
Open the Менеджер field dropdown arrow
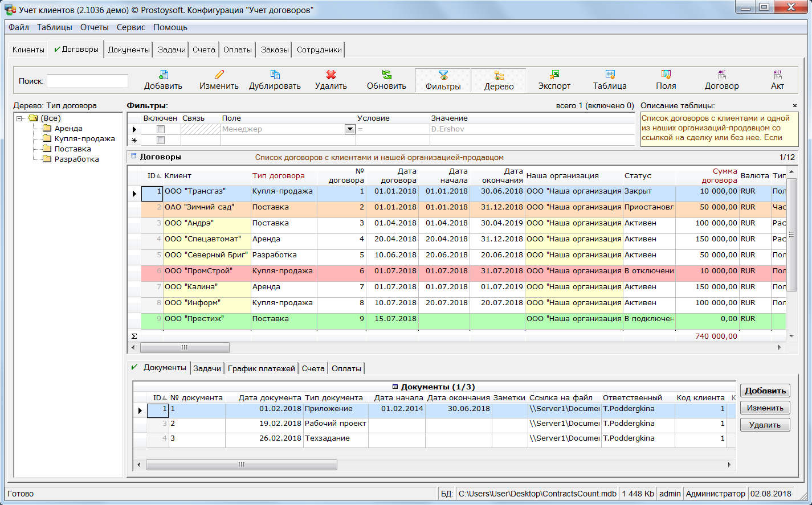click(350, 129)
